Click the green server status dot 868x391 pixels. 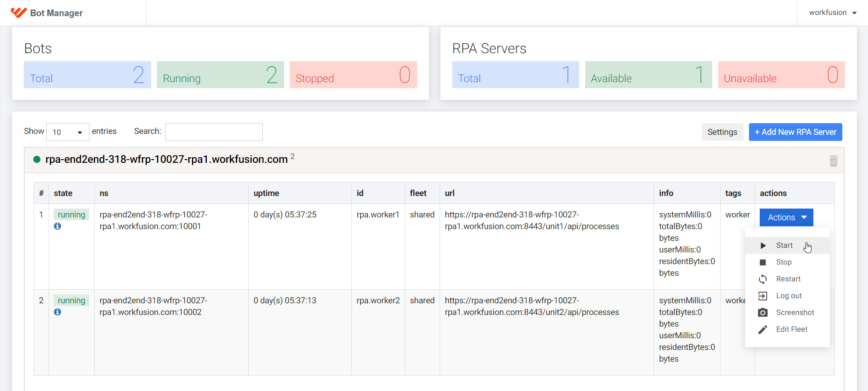click(37, 160)
